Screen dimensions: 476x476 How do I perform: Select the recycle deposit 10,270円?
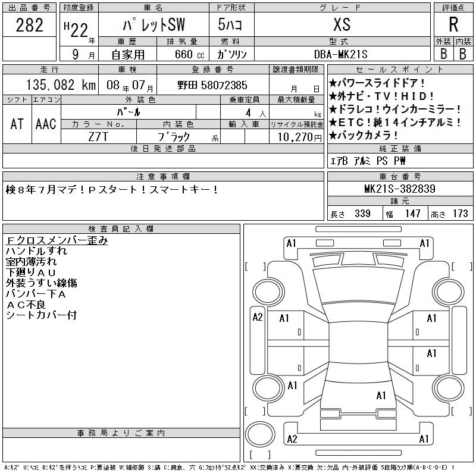(296, 137)
